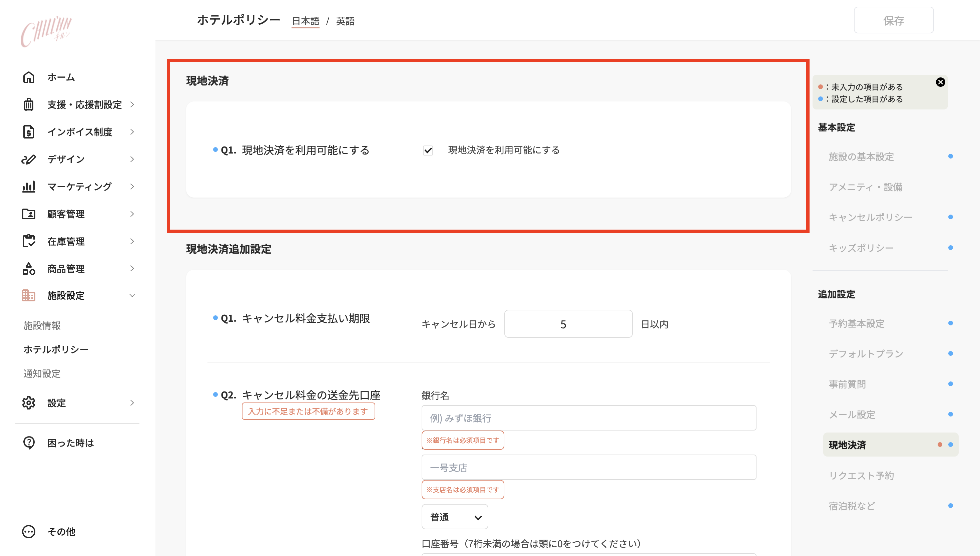Click the 顧客管理 customer icon
This screenshot has width=980, height=556.
(29, 214)
